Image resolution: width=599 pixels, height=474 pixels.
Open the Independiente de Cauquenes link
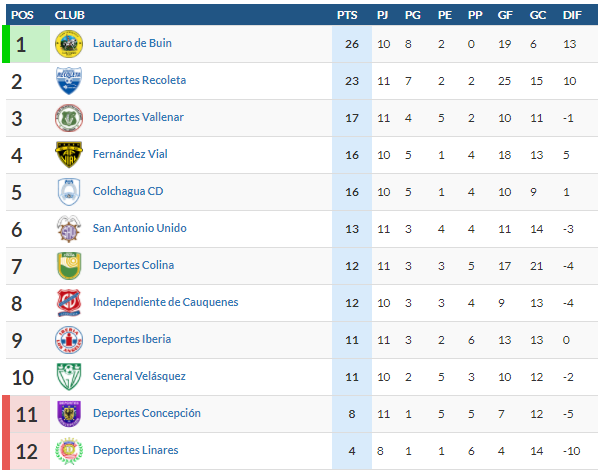pyautogui.click(x=165, y=302)
